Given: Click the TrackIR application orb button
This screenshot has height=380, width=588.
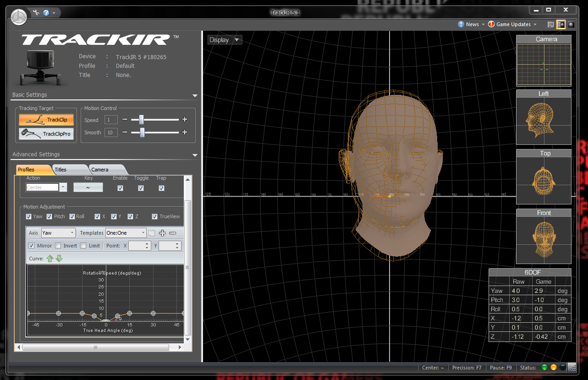Looking at the screenshot, I should pyautogui.click(x=19, y=17).
